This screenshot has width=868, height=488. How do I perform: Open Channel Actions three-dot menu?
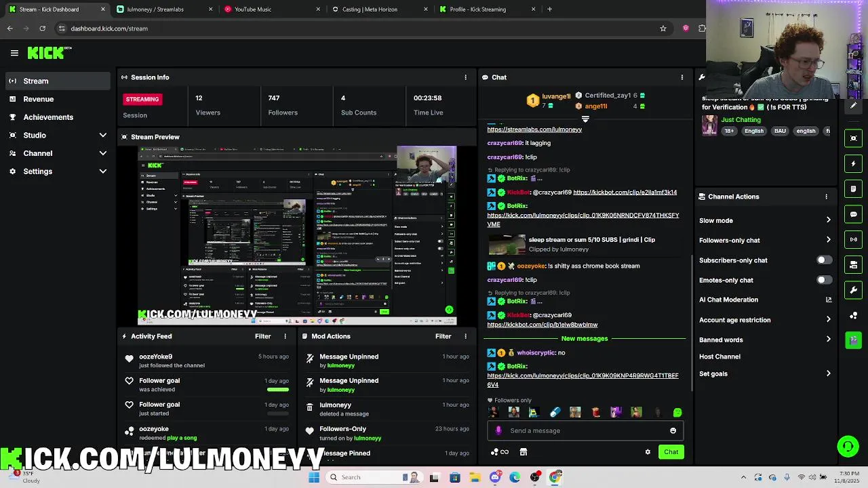coord(826,197)
